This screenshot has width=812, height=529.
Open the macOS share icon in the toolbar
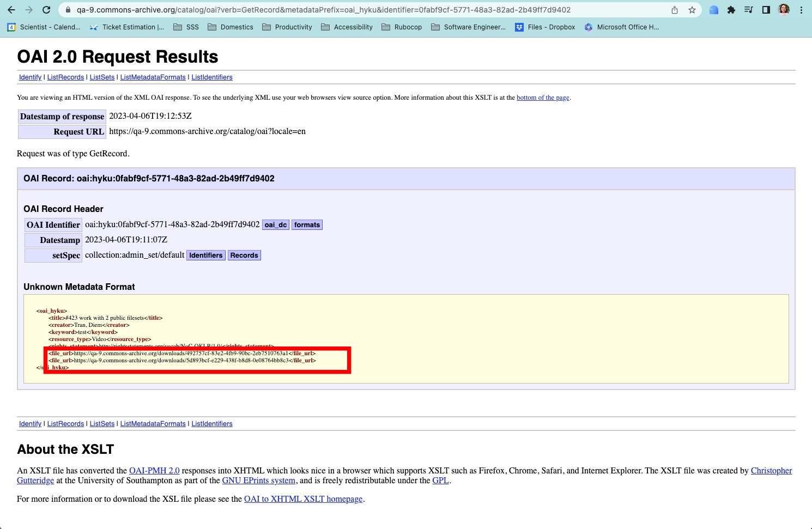pos(674,9)
